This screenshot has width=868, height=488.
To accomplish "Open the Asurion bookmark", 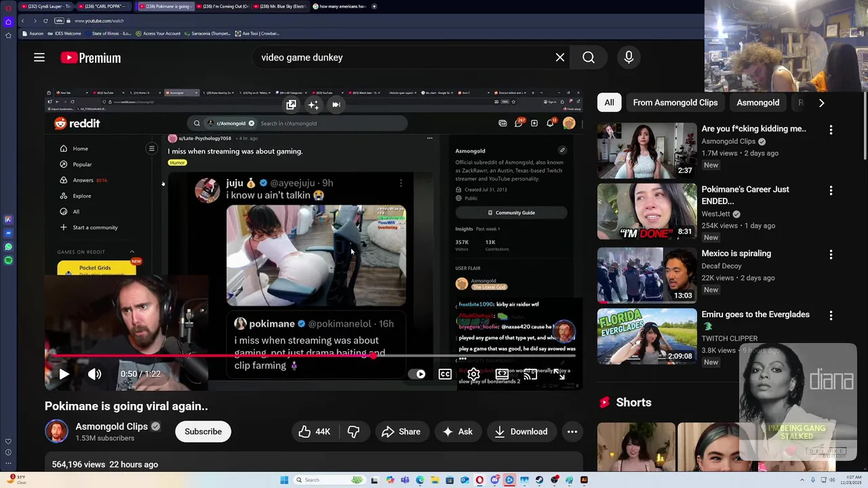I will [x=33, y=33].
